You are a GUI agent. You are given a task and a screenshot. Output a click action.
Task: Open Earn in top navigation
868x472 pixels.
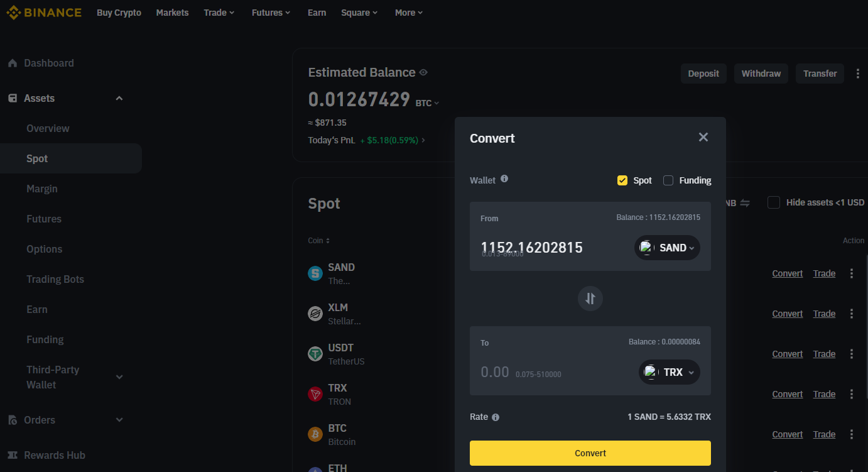pyautogui.click(x=317, y=13)
